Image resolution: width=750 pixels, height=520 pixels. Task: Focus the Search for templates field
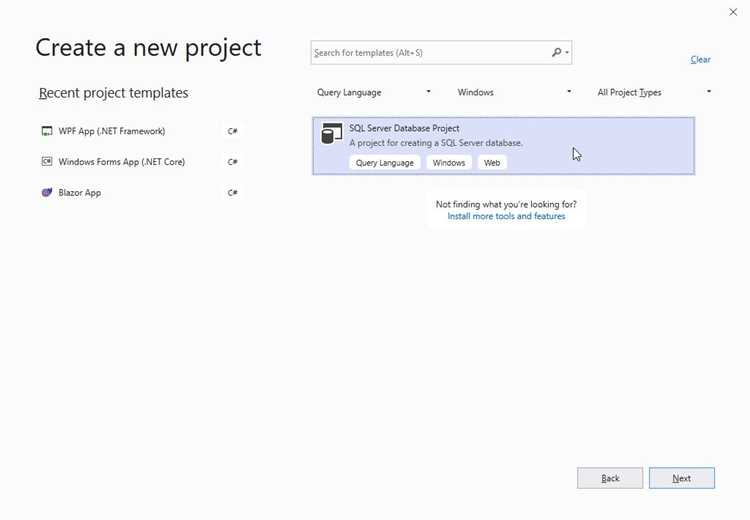(x=441, y=53)
